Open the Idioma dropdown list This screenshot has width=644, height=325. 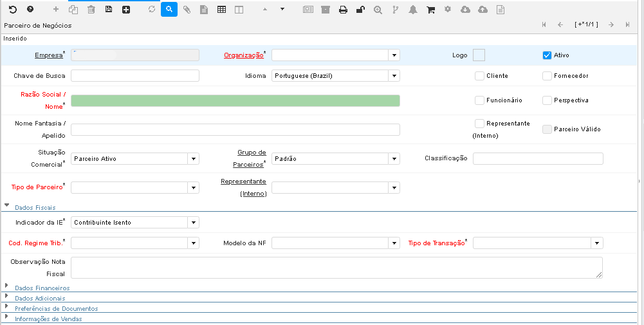coord(394,76)
